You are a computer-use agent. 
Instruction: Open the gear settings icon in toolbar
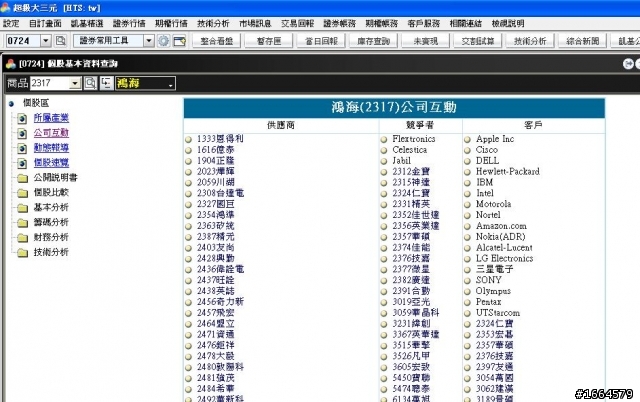163,41
